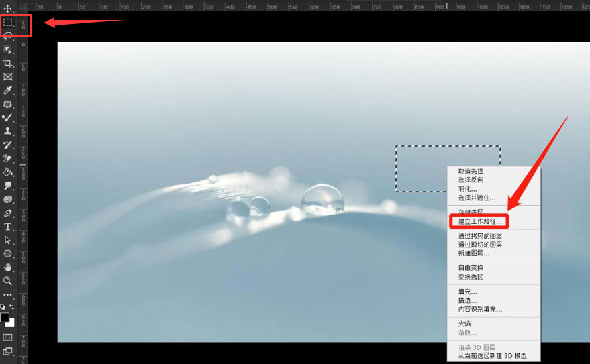Click the large water droplet in the canvas
590x364 pixels.
coord(323,198)
